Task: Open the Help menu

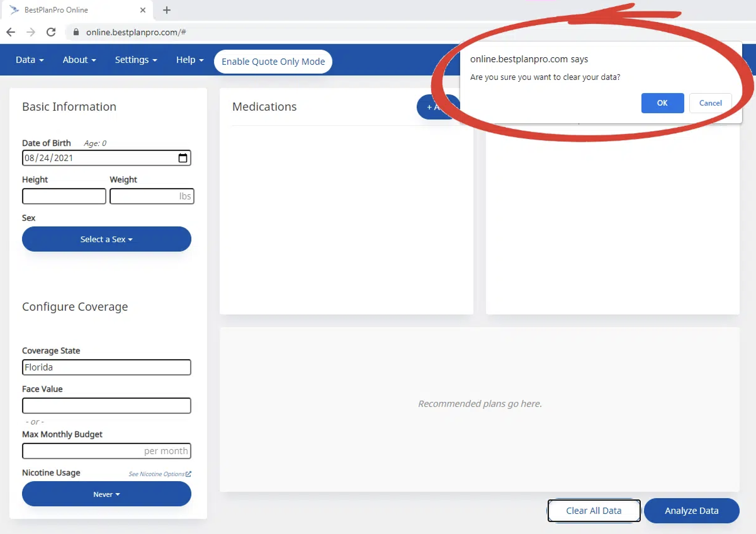Action: [190, 60]
